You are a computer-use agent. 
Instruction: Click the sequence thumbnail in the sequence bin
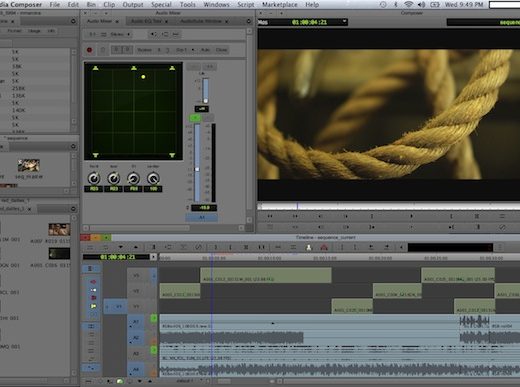click(28, 165)
